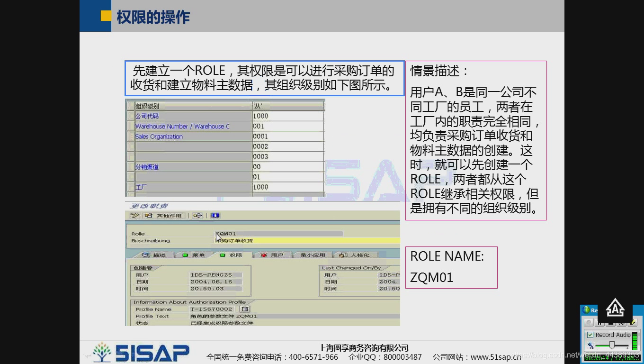This screenshot has width=644, height=364.
Task: Click the QQ number 800003487
Action: coord(402,357)
